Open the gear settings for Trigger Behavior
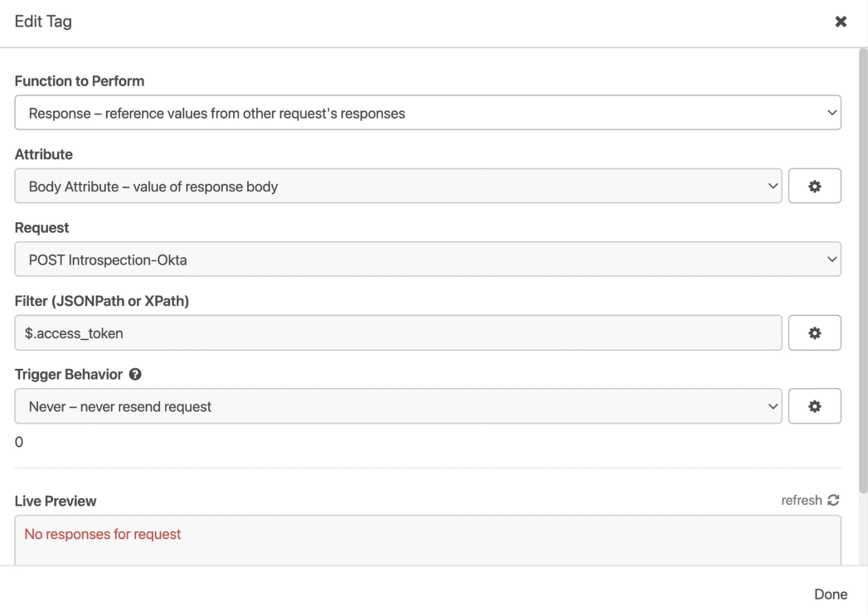 pos(814,406)
